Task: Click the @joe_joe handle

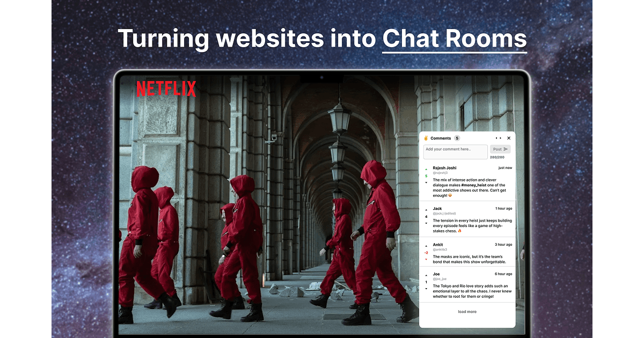Action: click(x=440, y=279)
